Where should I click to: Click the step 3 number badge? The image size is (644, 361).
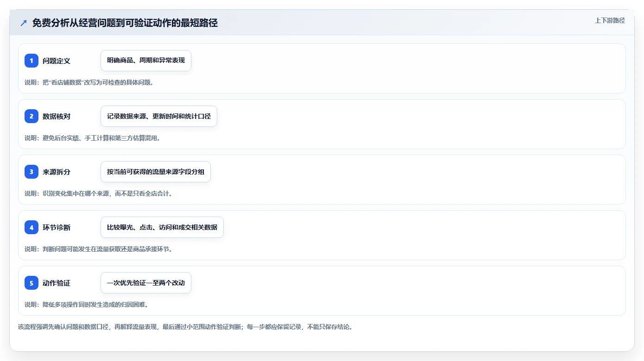click(x=32, y=172)
